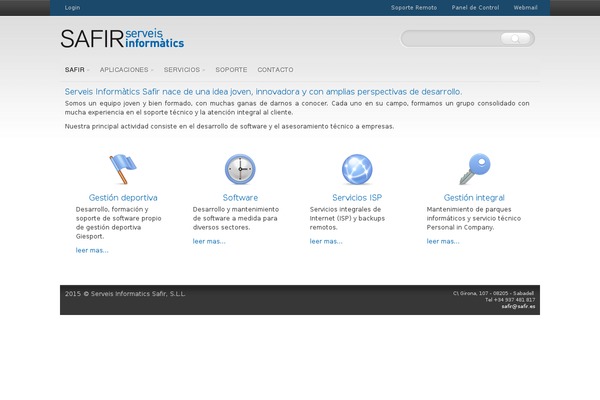
Task: Click leer mas under Gestión deportiva
Action: (92, 250)
